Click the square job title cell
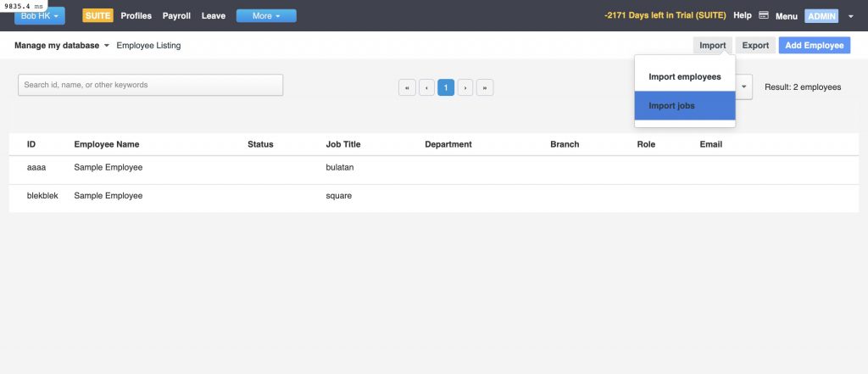 [x=339, y=196]
